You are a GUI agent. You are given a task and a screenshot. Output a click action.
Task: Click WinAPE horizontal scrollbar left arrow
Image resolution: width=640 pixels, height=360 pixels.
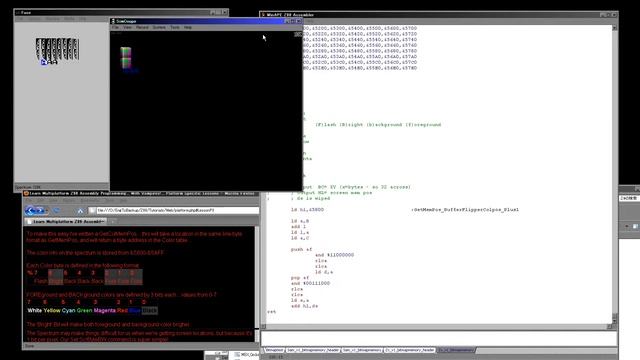(264, 327)
